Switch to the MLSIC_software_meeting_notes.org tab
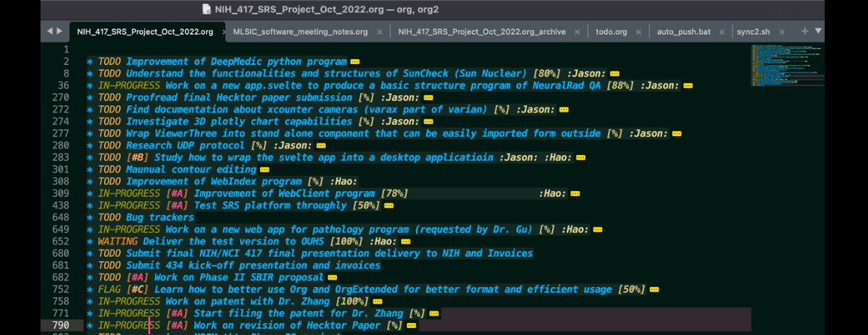Image resolution: width=868 pixels, height=335 pixels. tap(300, 32)
